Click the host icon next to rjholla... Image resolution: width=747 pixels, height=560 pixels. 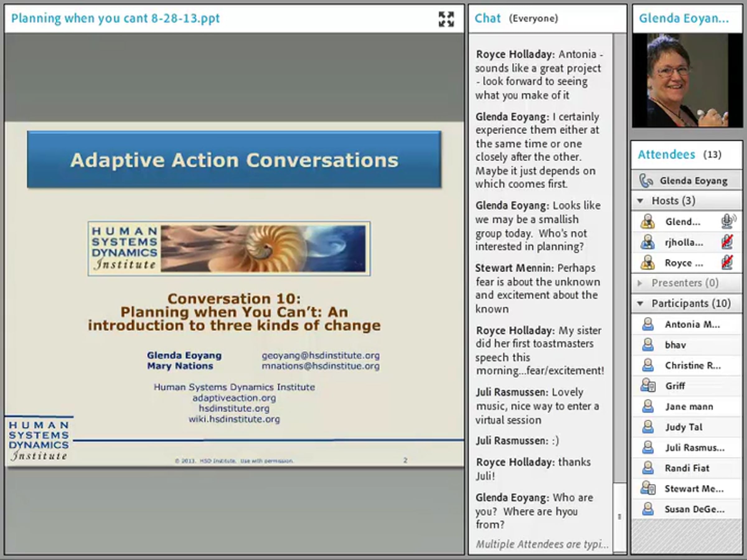[648, 242]
